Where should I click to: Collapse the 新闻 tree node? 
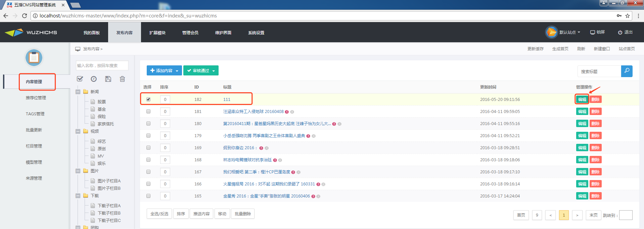click(78, 92)
